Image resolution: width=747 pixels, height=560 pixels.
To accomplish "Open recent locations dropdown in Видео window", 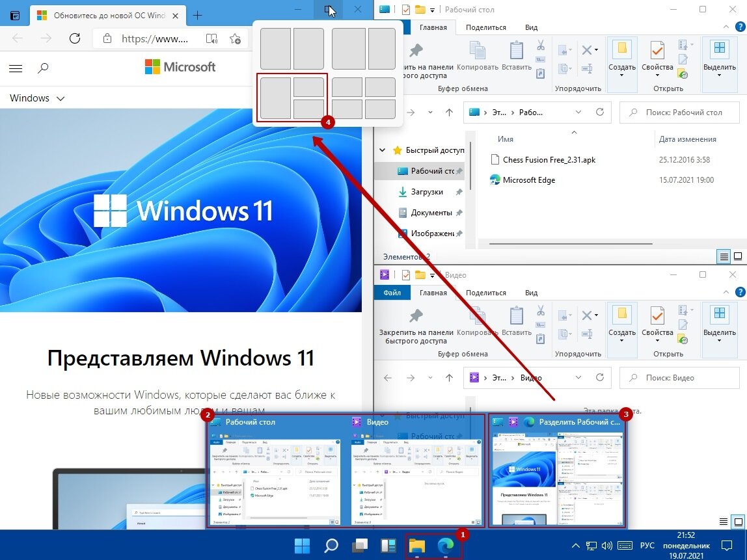I will 430,378.
